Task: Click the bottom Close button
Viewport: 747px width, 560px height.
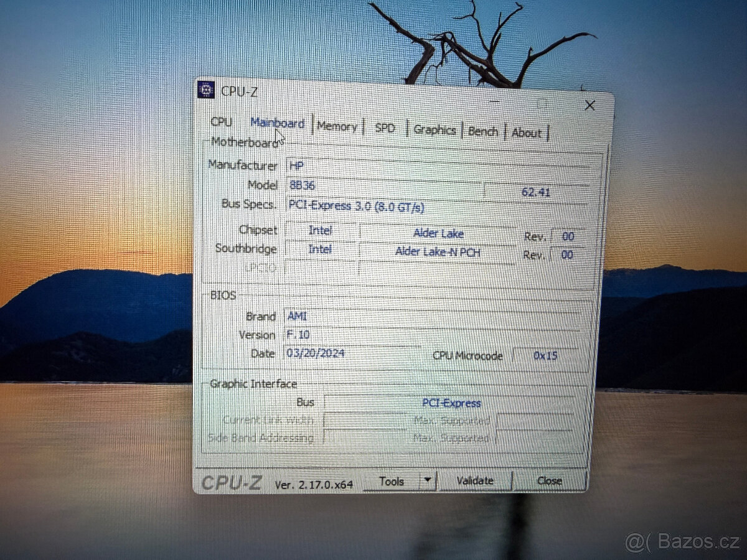Action: (x=549, y=480)
